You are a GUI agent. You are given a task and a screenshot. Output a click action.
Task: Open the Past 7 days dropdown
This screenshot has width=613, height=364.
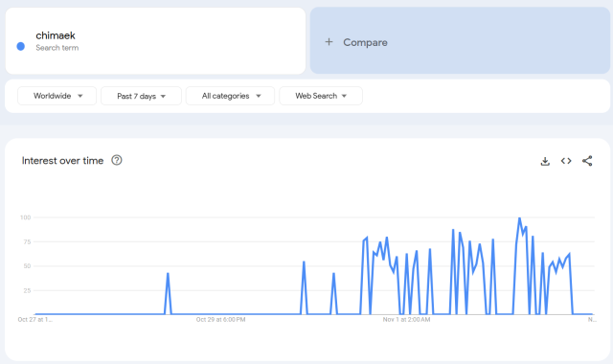pos(141,96)
